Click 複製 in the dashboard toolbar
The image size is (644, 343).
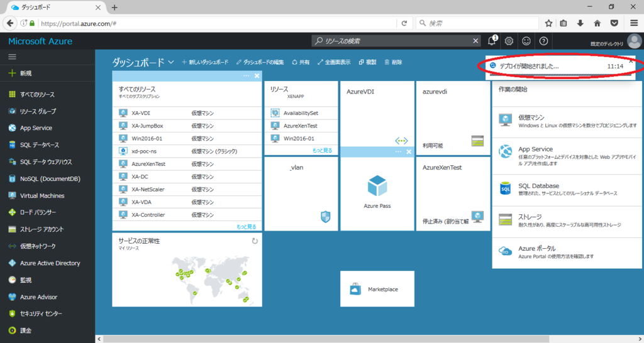click(367, 62)
